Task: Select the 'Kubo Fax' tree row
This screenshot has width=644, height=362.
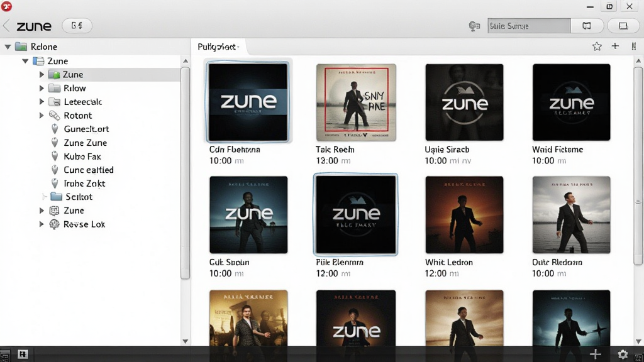Action: (91, 156)
